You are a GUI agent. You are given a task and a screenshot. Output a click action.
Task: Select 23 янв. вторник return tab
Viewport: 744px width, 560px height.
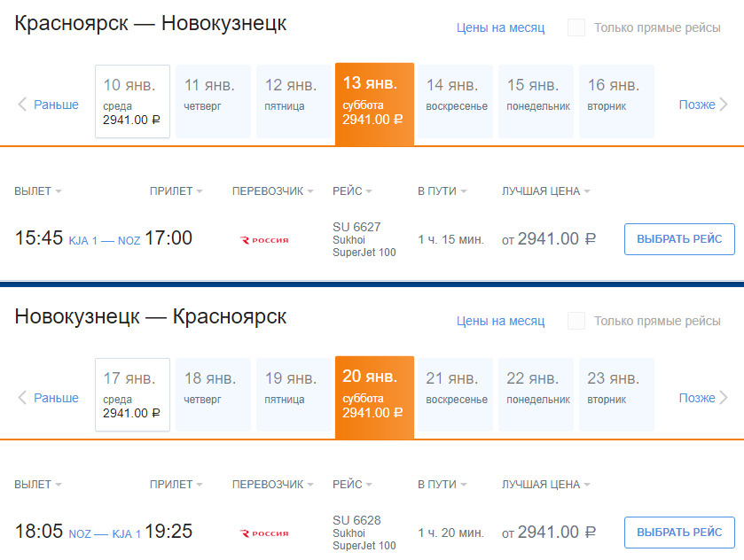[616, 394]
